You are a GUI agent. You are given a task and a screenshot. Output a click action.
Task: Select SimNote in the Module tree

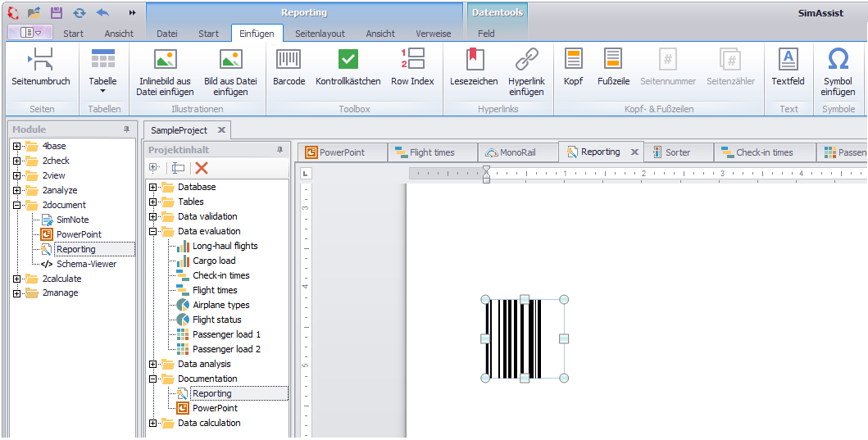(x=72, y=220)
